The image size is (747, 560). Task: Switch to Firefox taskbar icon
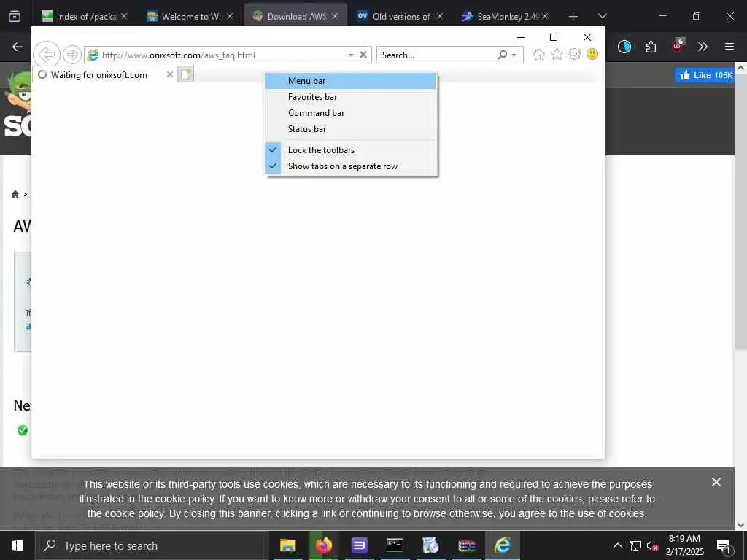[x=323, y=545]
